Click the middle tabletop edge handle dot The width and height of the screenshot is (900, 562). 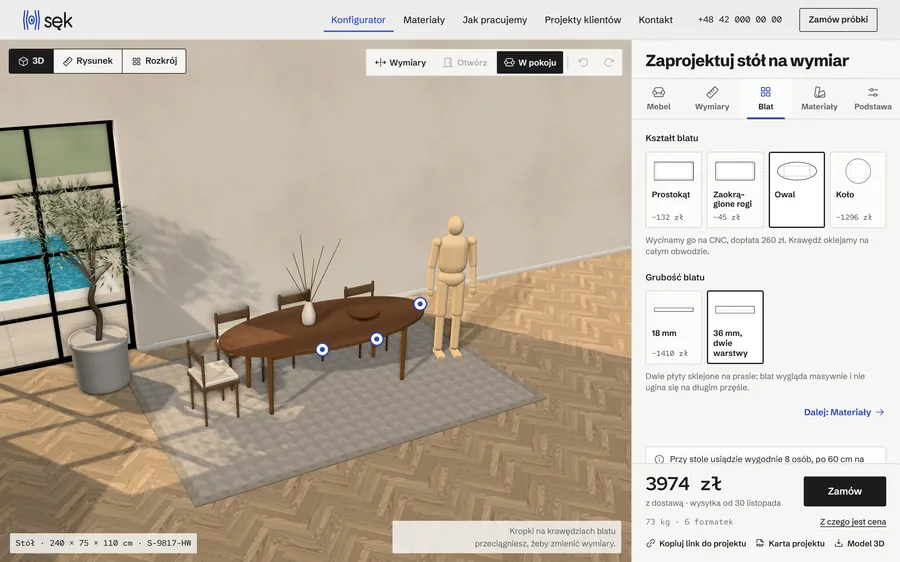pyautogui.click(x=377, y=339)
